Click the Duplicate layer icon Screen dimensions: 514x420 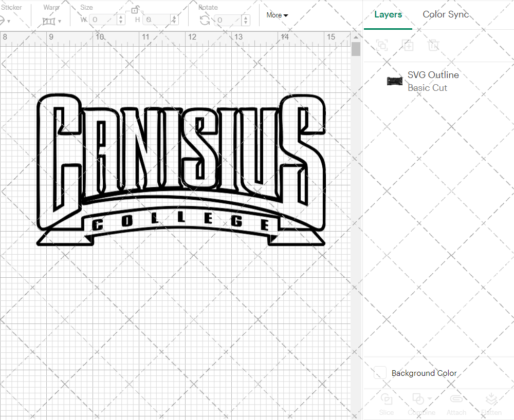click(x=408, y=46)
